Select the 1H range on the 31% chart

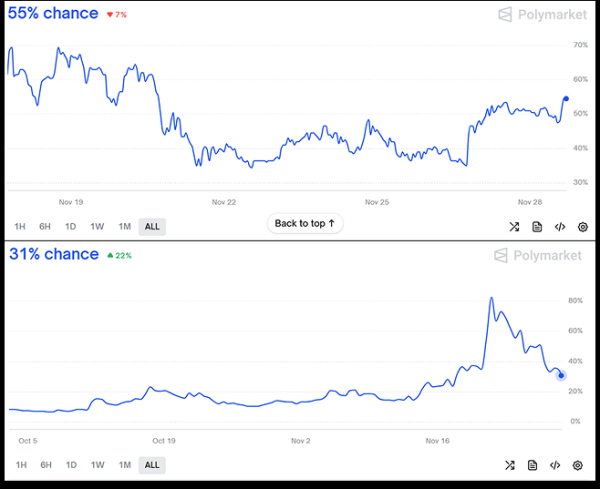[21, 465]
